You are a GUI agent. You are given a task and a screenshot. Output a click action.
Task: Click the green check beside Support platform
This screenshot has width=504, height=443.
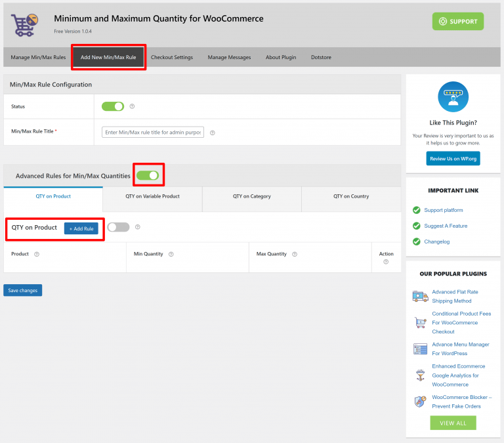[x=416, y=210]
